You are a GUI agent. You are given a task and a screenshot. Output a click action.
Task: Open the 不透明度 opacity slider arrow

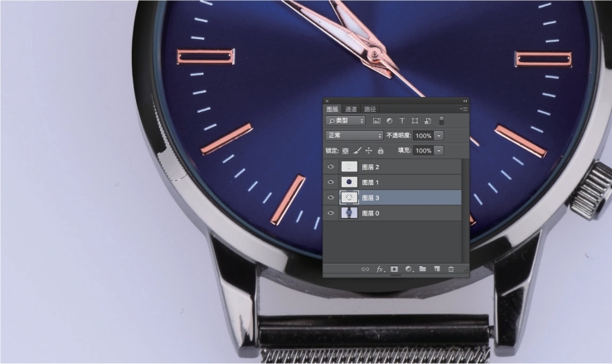click(x=439, y=136)
